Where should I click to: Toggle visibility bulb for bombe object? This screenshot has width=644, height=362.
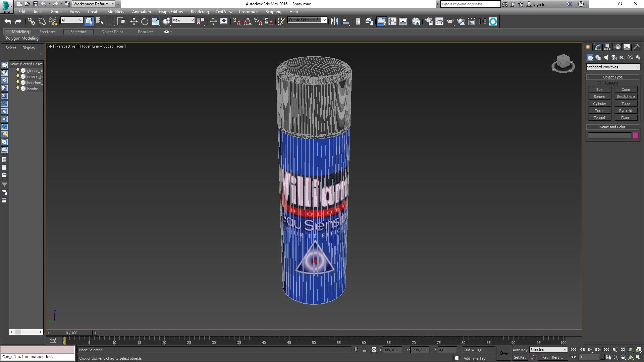tap(18, 89)
